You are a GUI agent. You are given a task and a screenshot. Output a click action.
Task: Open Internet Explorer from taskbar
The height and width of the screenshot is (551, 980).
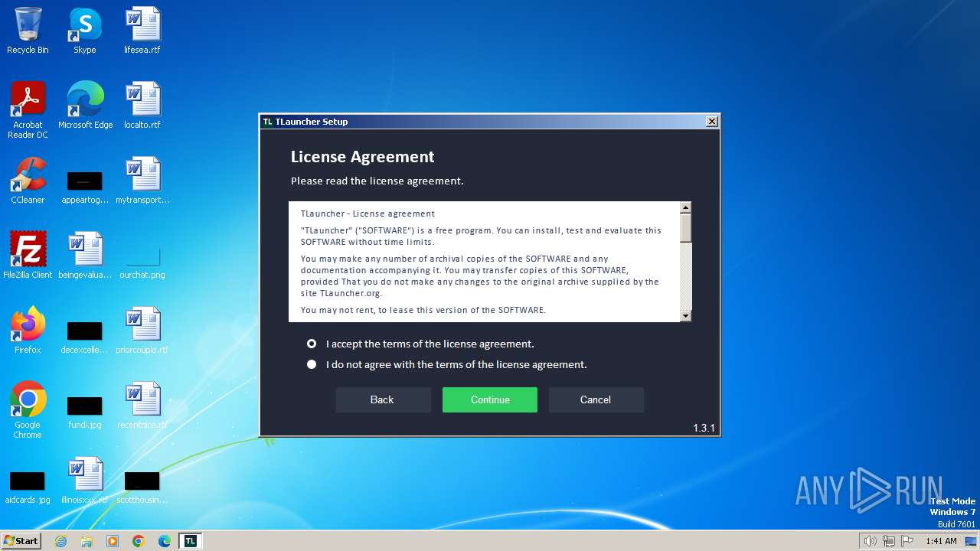pos(60,541)
